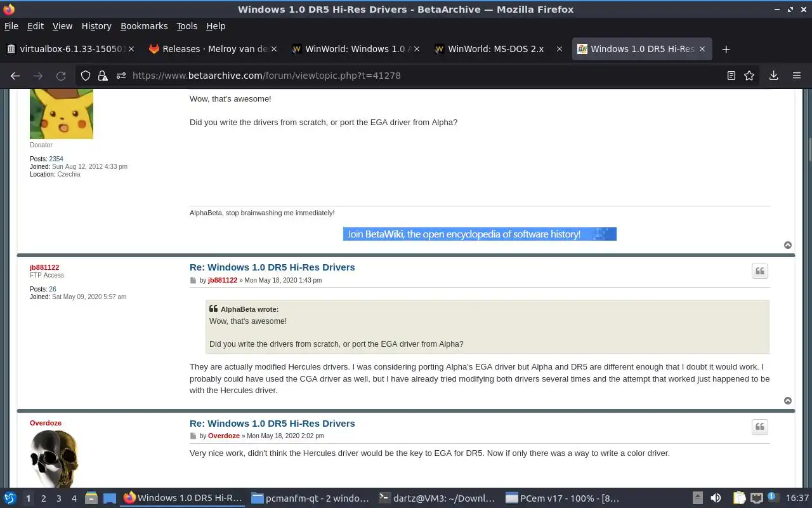Toggle reader view in the address bar
The width and height of the screenshot is (812, 508).
tap(731, 76)
